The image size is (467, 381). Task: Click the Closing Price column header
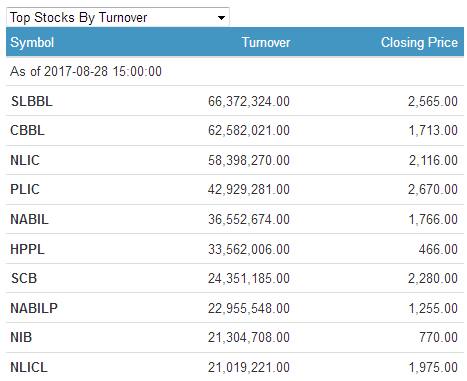point(419,42)
